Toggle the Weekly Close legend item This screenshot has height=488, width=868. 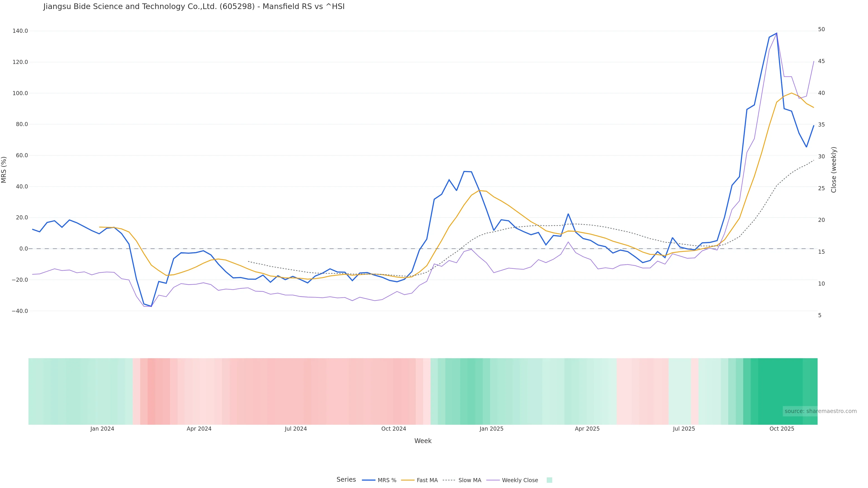point(512,480)
